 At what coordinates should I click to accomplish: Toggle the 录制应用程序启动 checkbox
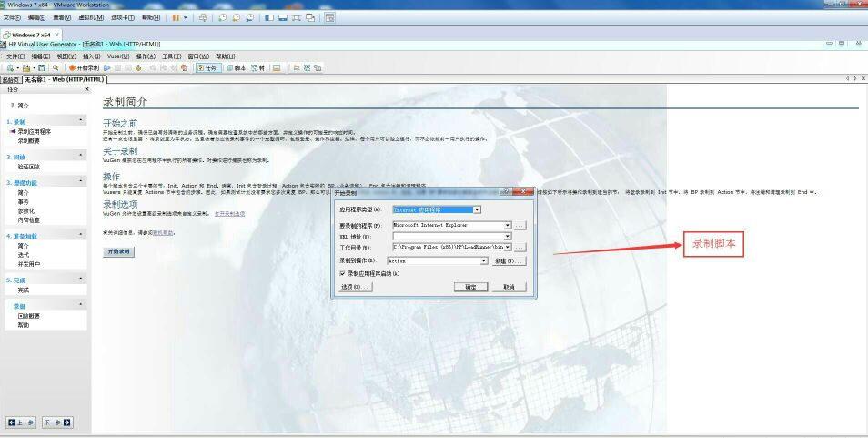point(342,272)
